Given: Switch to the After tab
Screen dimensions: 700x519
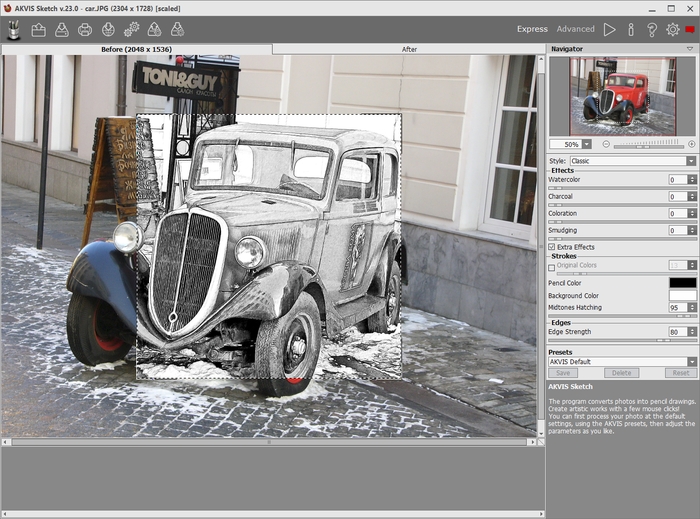Looking at the screenshot, I should (x=409, y=50).
